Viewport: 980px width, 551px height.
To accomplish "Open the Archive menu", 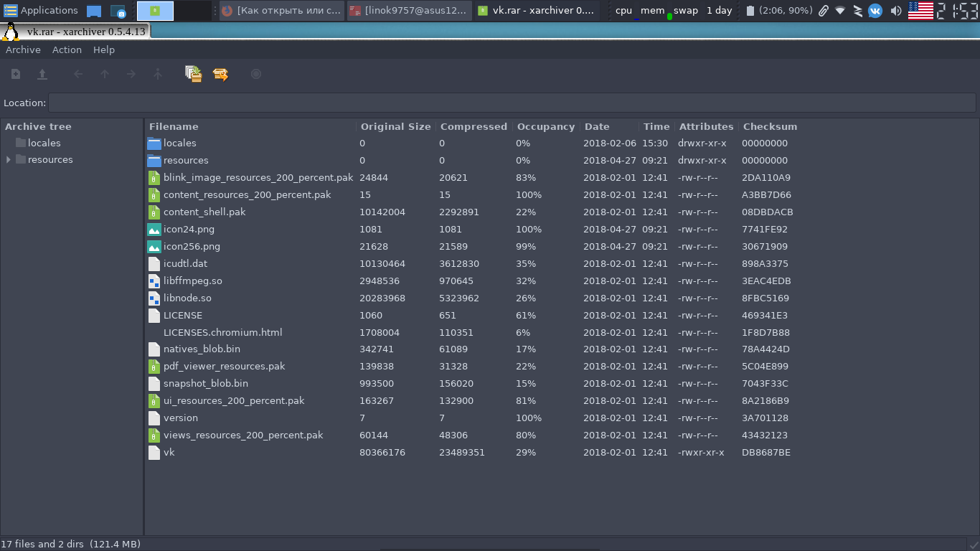I will tap(23, 50).
